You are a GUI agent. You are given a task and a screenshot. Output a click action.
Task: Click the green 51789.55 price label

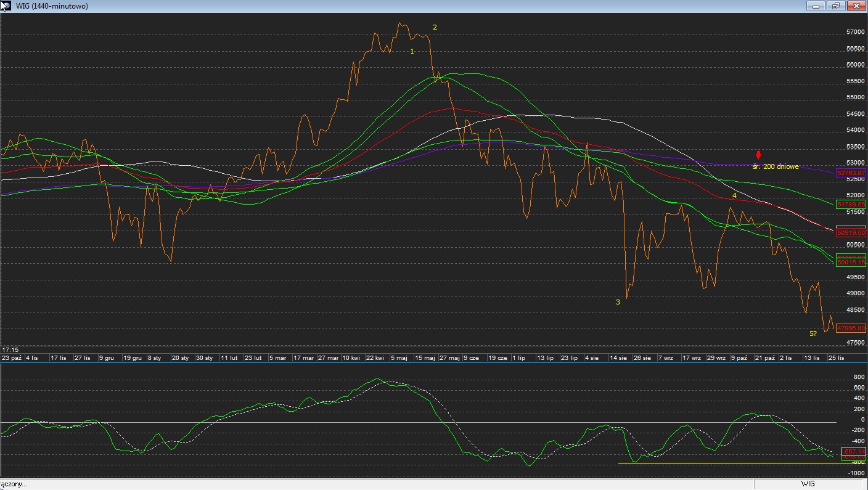tap(851, 204)
